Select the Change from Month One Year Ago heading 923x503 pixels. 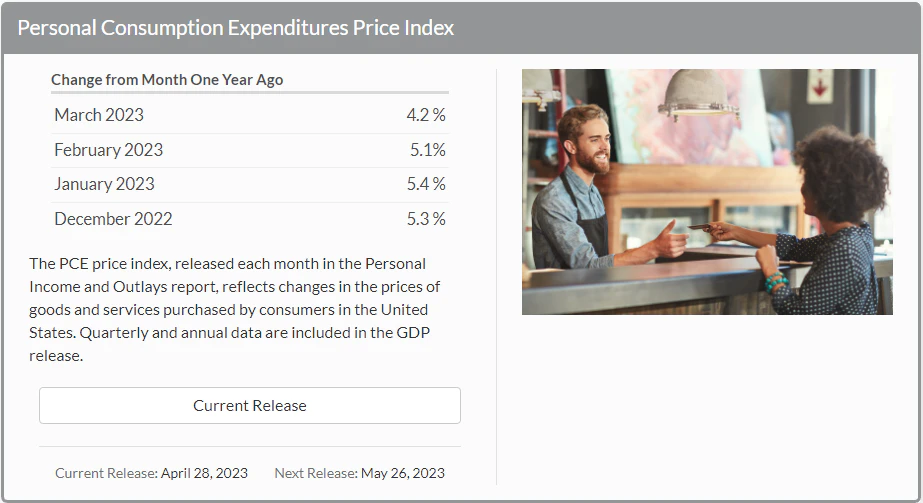pos(167,80)
